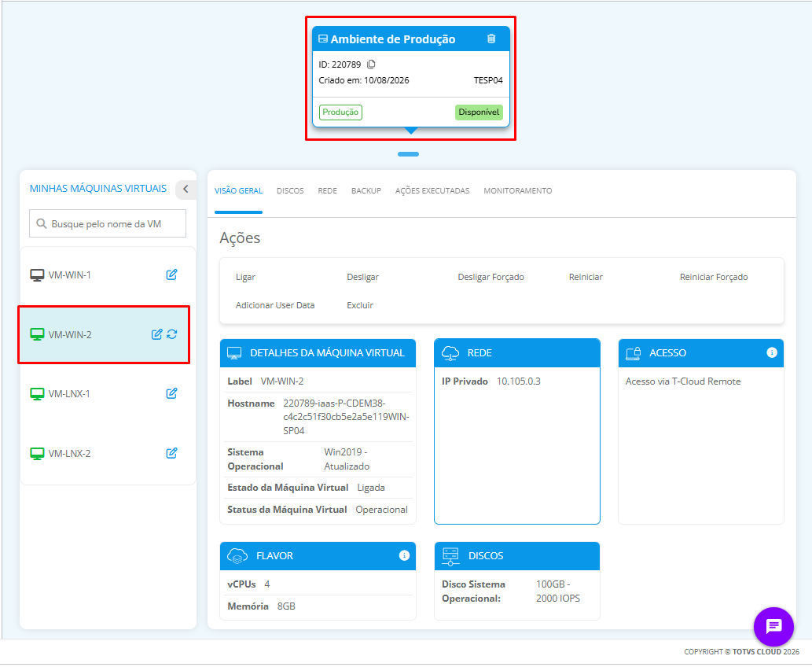Click the cloud icon in the Rede header
The height and width of the screenshot is (667, 812).
(450, 353)
